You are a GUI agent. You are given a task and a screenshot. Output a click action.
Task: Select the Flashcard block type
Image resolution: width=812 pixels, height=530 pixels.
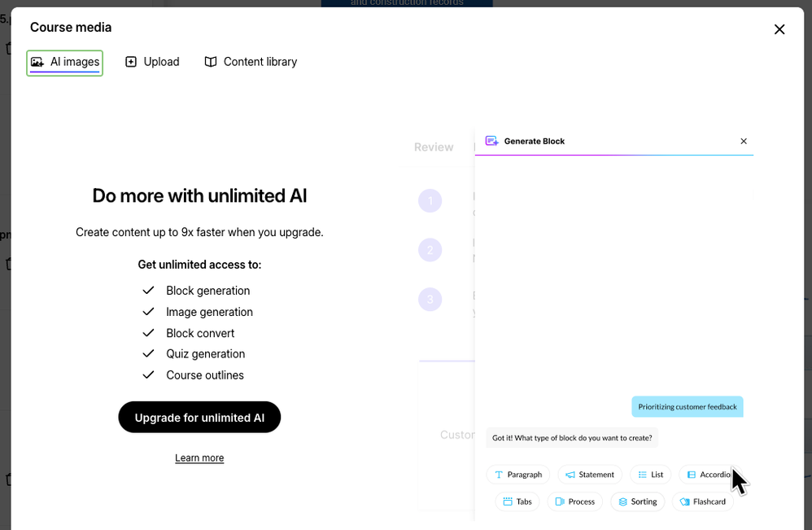coord(702,502)
